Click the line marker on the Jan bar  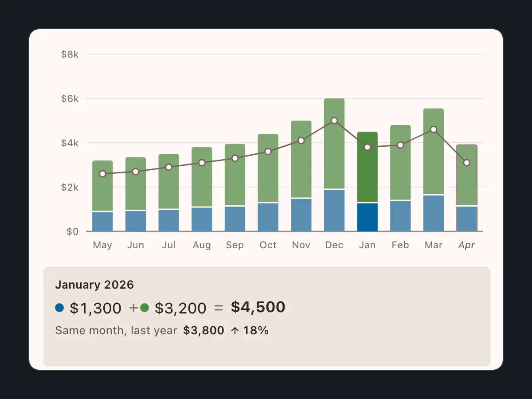tap(368, 147)
